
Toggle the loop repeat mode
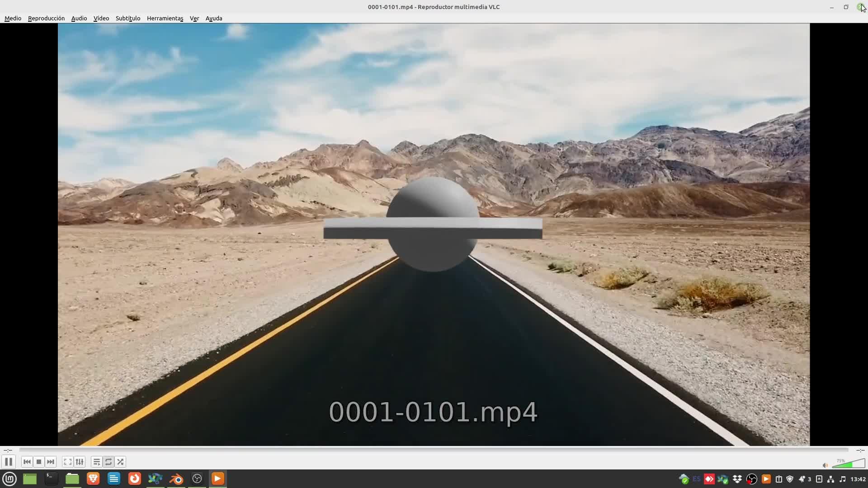click(x=108, y=462)
